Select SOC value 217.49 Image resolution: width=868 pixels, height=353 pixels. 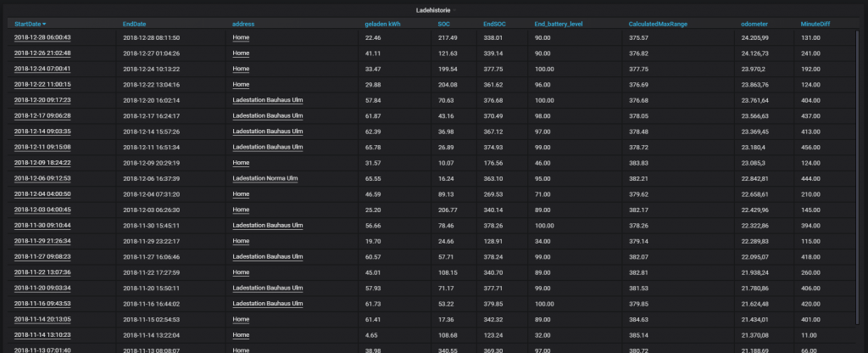pos(448,37)
